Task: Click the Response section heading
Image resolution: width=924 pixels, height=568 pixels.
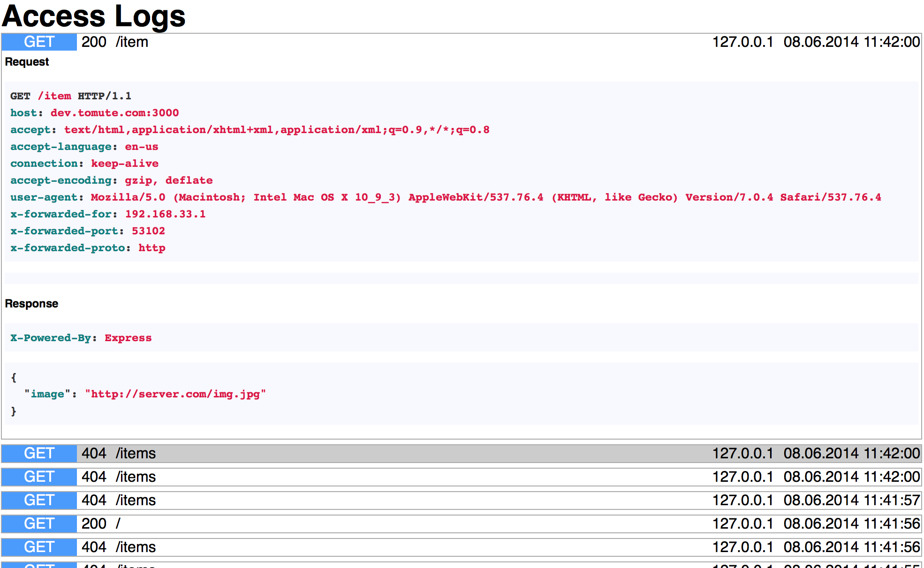Action: tap(31, 304)
